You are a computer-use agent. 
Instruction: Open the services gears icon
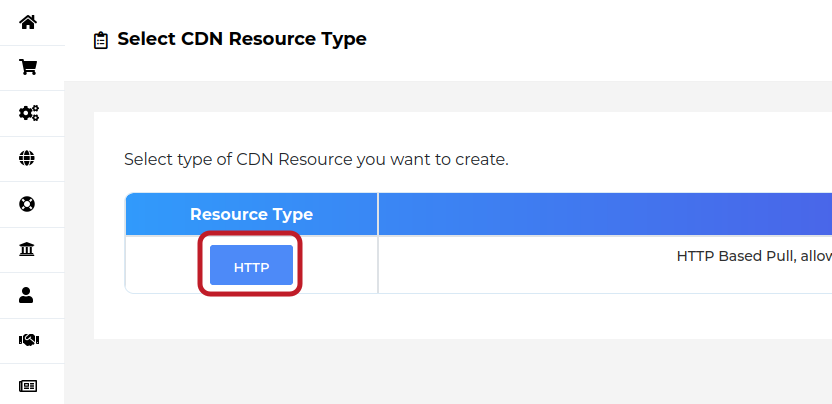pyautogui.click(x=29, y=113)
